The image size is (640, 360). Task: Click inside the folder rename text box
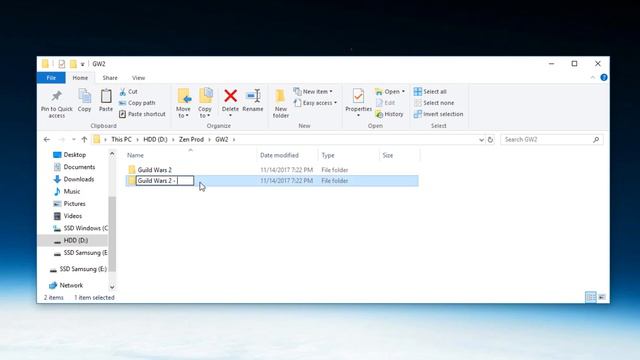[x=165, y=180]
